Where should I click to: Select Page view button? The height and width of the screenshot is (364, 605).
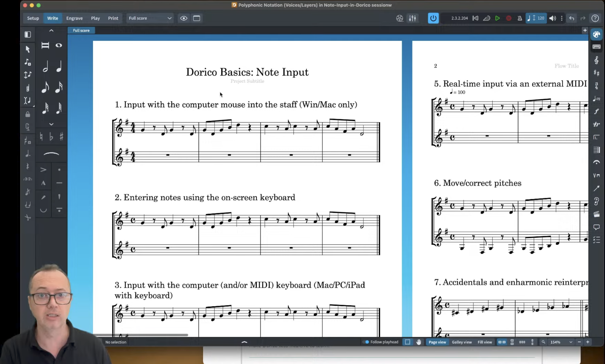[x=437, y=342]
